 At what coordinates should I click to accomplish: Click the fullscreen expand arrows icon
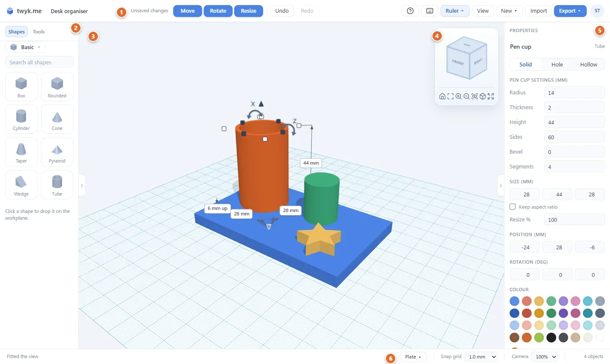(x=491, y=96)
